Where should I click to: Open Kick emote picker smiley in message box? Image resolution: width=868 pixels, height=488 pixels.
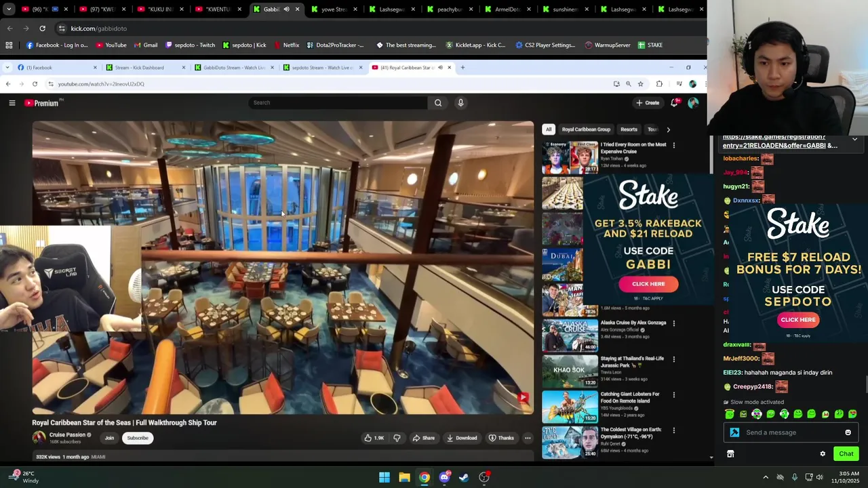coord(848,432)
